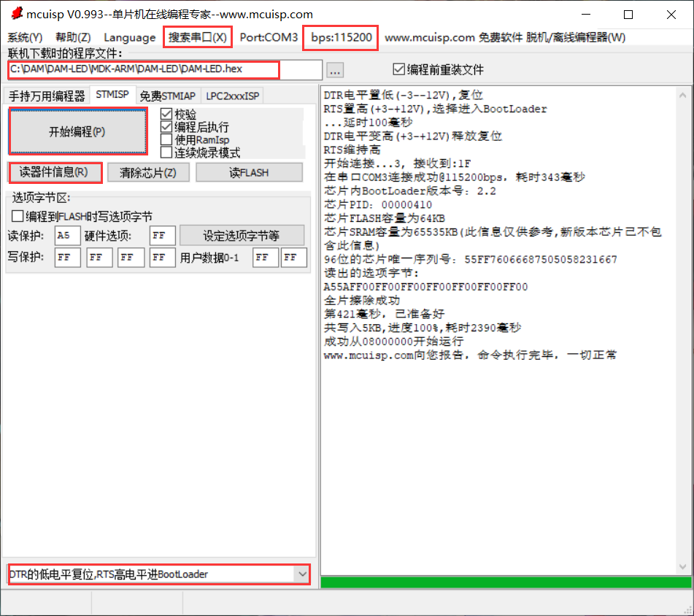This screenshot has height=616, width=694.
Task: Toggle the 编程后执行 checkbox
Action: tap(195, 127)
